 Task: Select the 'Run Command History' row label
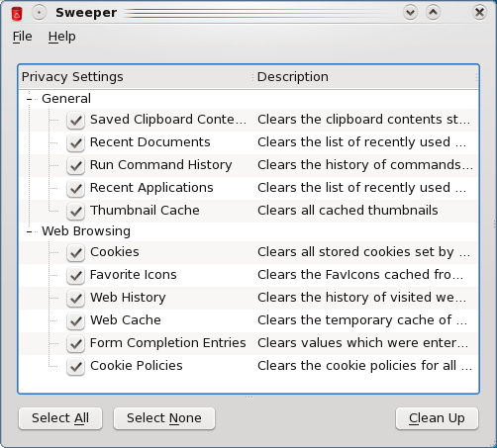161,165
